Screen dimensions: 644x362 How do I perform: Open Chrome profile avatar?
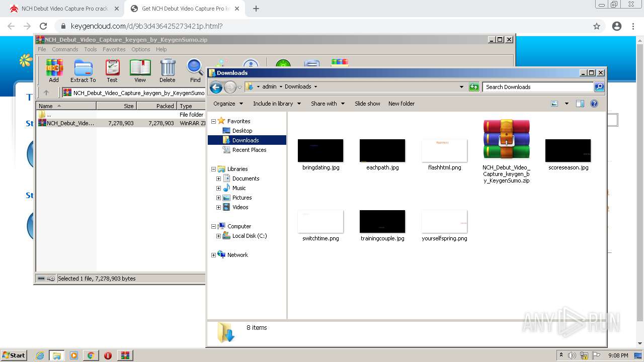coord(617,26)
